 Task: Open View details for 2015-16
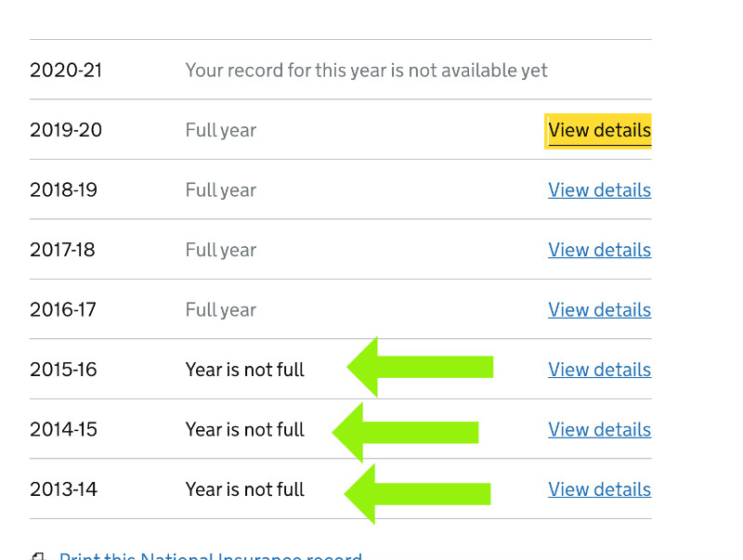[599, 370]
